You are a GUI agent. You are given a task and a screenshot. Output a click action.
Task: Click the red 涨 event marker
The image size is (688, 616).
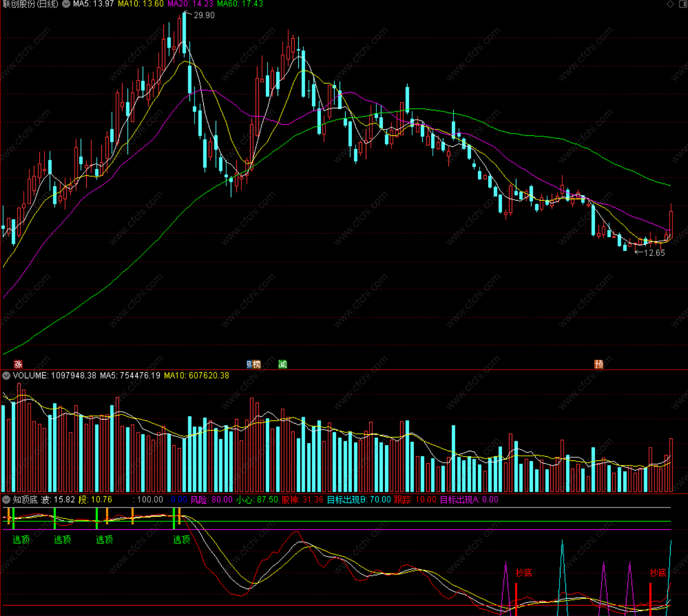(x=18, y=364)
